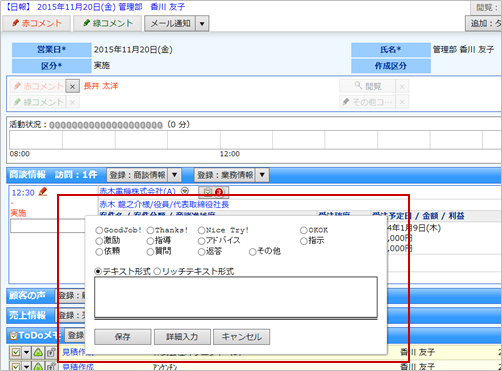This screenshot has height=371, width=502.
Task: Click the pencil edit icon beside 12:30
Action: coord(43,192)
